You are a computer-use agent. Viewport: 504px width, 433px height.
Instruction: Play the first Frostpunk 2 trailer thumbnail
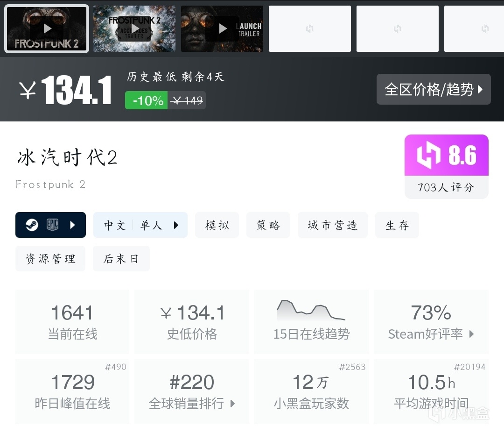(x=47, y=28)
